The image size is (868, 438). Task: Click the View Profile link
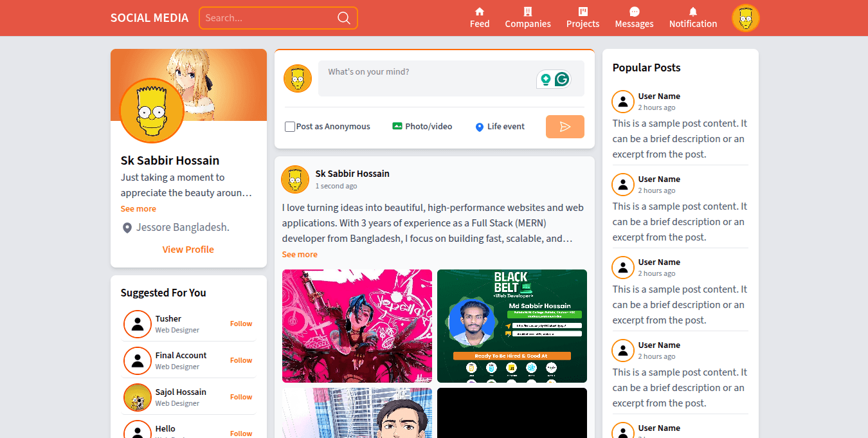[x=188, y=250]
